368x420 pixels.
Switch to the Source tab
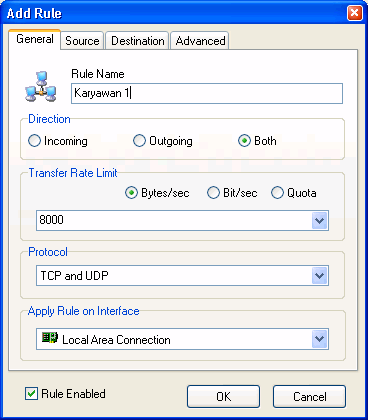click(x=82, y=41)
